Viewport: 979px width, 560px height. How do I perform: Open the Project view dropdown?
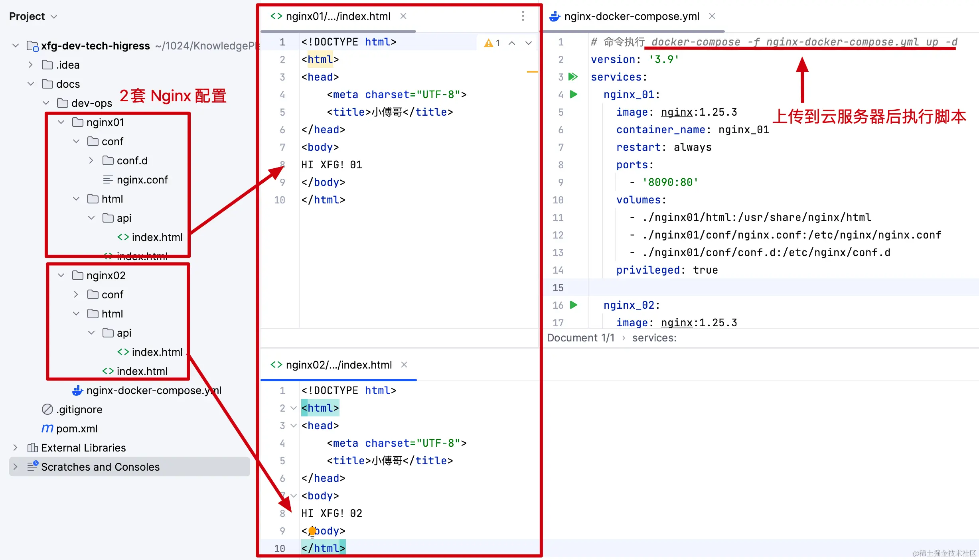(x=54, y=17)
